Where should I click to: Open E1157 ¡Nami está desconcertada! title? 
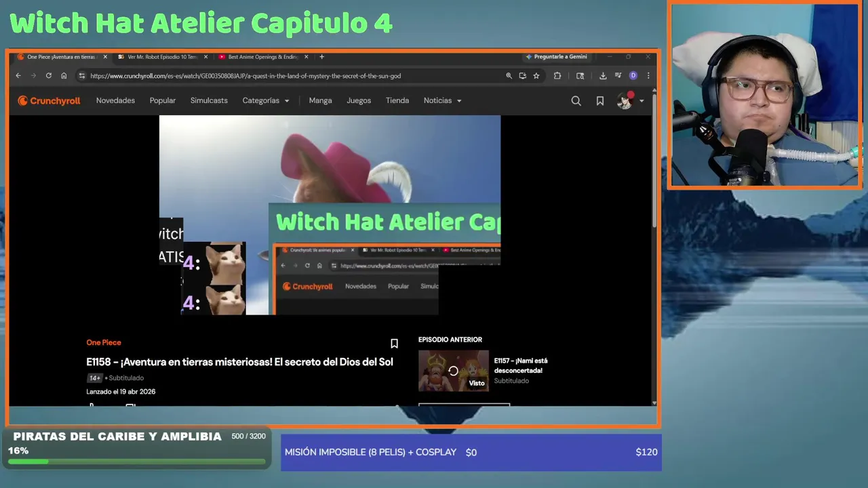tap(521, 365)
